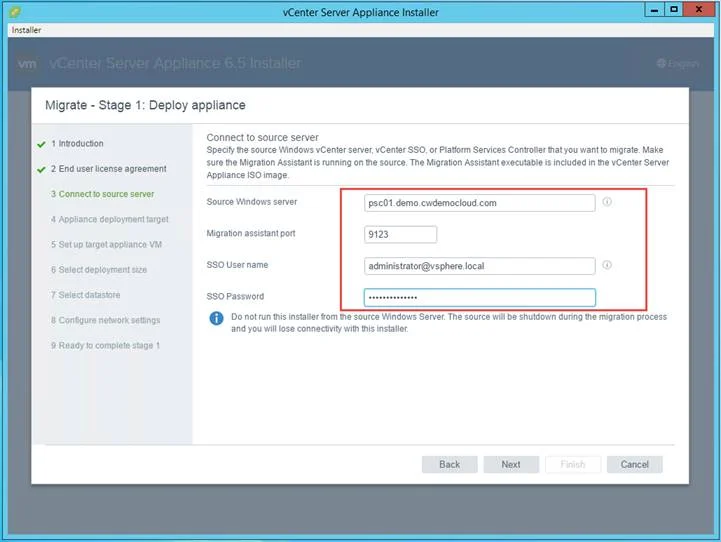Click the 'SSO Password' label

[235, 297]
